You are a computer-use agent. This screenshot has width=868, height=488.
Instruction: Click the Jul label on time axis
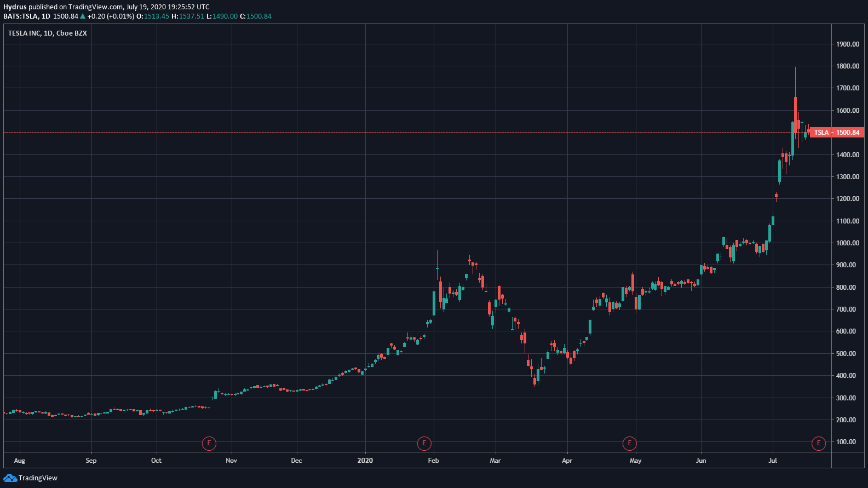point(772,461)
